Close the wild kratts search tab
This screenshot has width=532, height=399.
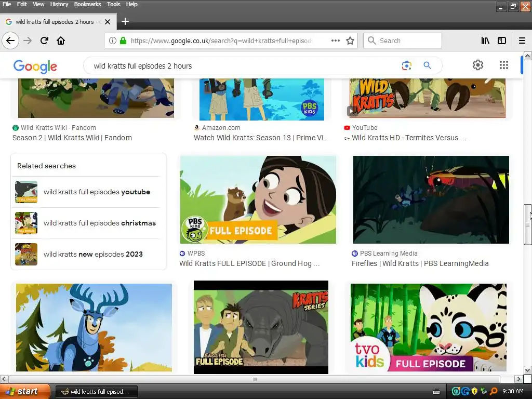(x=108, y=22)
